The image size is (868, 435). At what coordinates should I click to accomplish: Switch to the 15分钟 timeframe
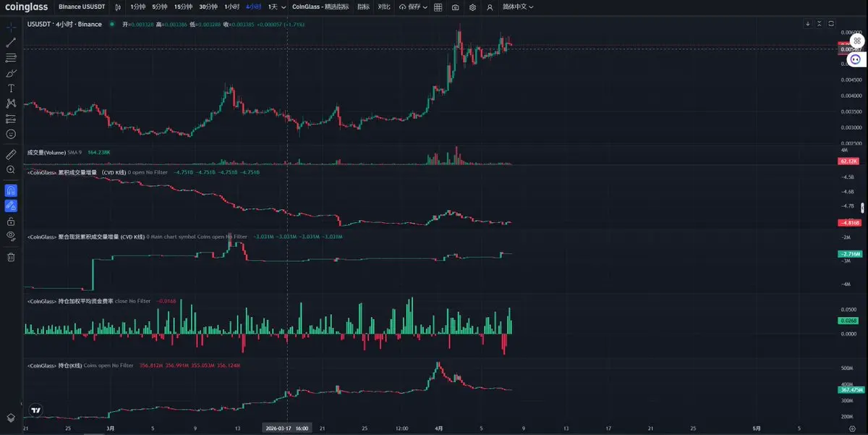pyautogui.click(x=183, y=7)
